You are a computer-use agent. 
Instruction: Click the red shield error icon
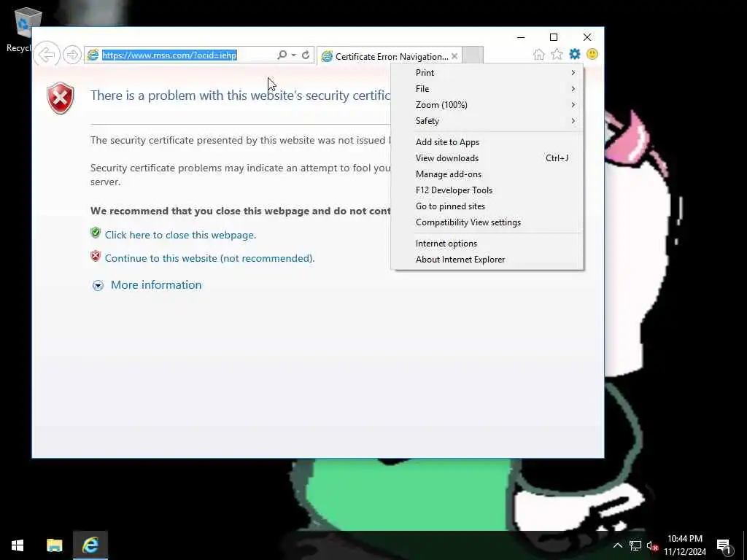point(61,98)
